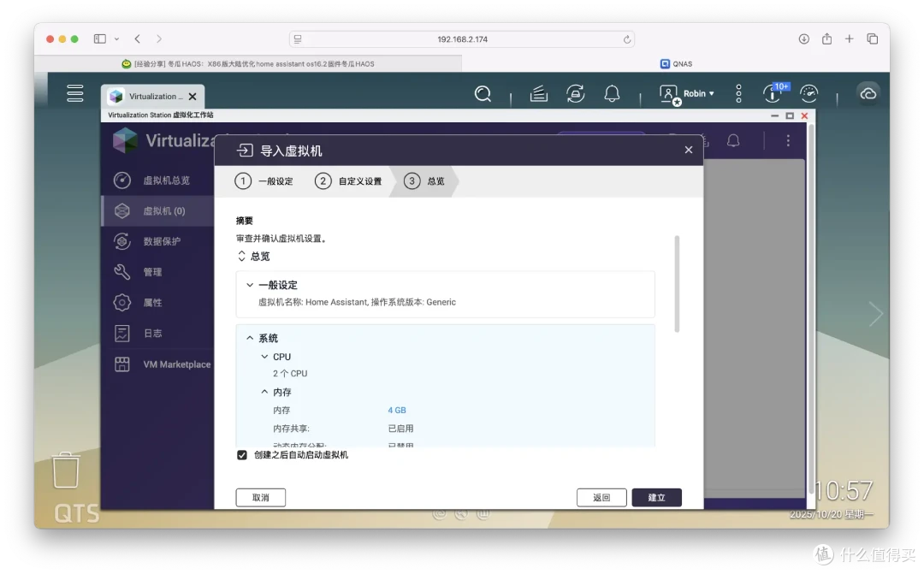
Task: Click Safari share icon
Action: 826,38
